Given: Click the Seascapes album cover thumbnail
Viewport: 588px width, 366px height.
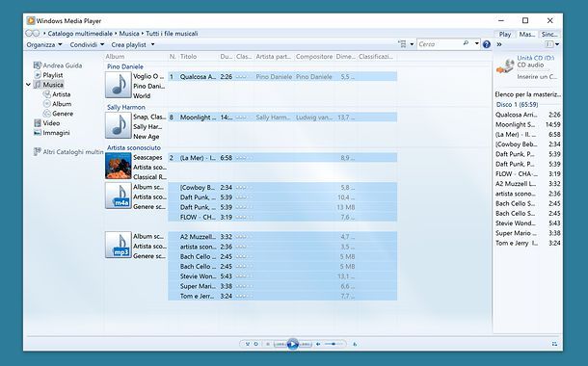Looking at the screenshot, I should coord(119,166).
